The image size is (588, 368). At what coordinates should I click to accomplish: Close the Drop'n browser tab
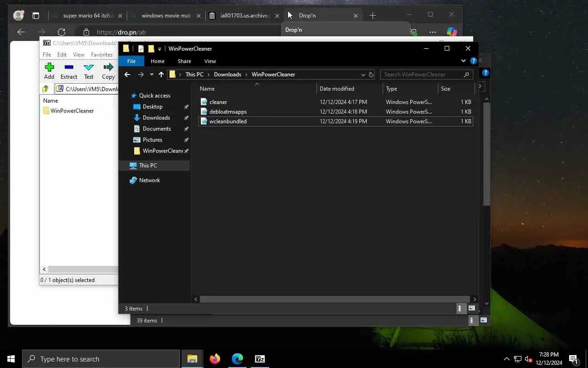click(x=356, y=16)
